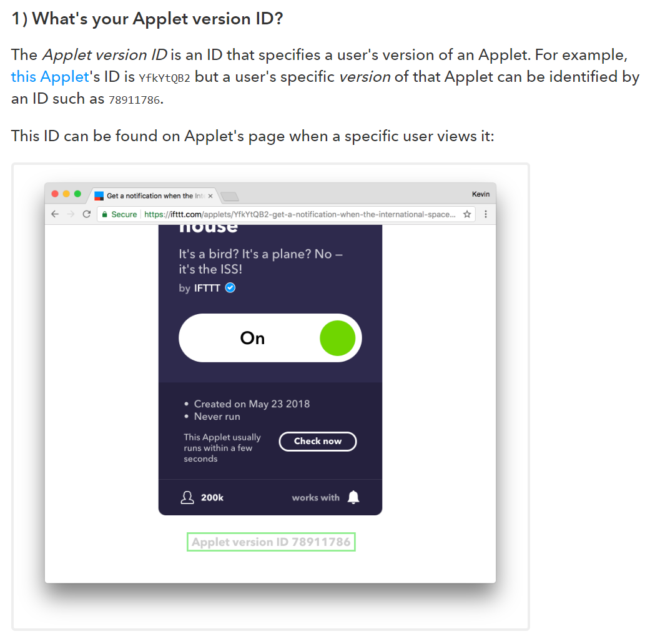Click the ifttt.com URL address field
The width and height of the screenshot is (655, 644).
tap(286, 214)
